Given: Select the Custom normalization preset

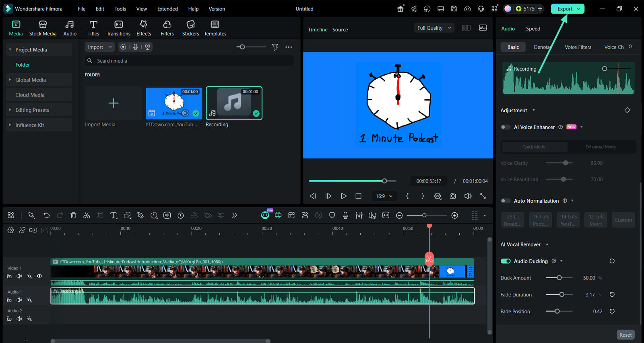Looking at the screenshot, I should point(623,220).
